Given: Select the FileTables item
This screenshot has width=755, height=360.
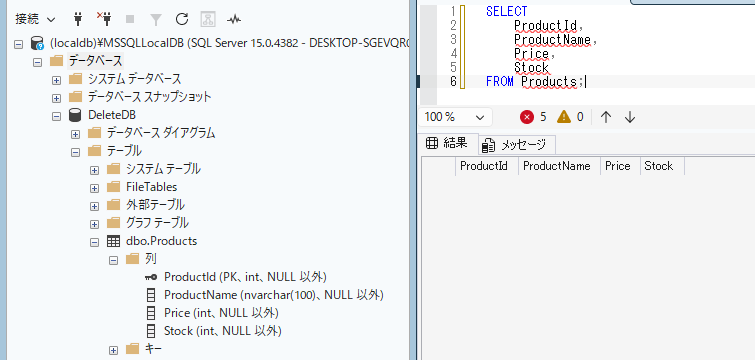Looking at the screenshot, I should coord(152,187).
